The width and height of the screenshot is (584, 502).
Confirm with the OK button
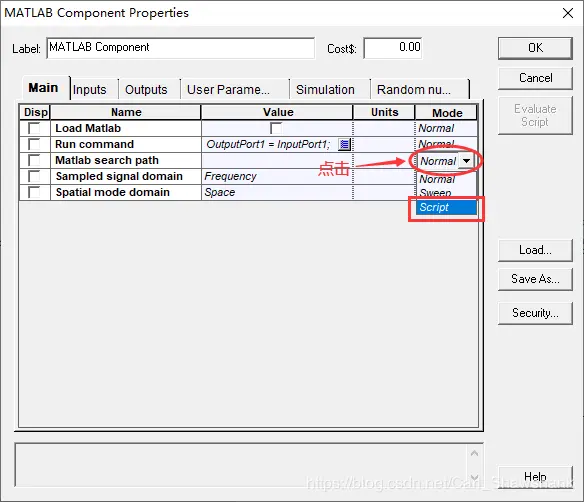[535, 48]
